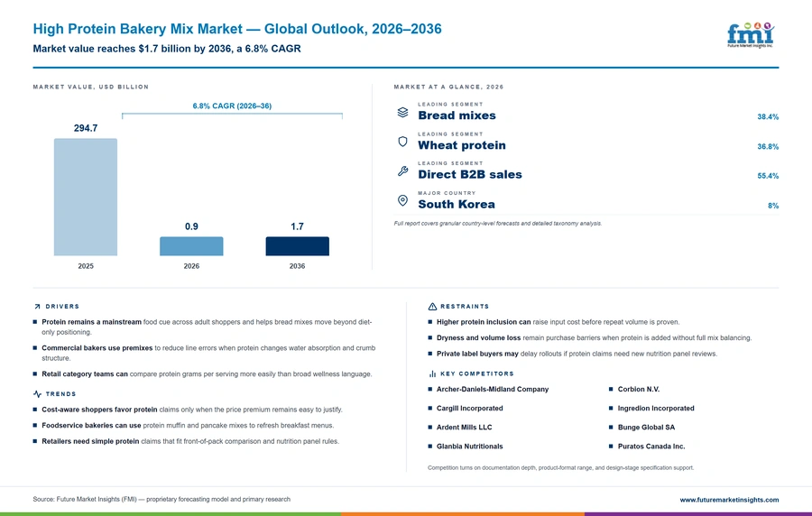This screenshot has width=812, height=516.
Task: Open the www.futuremarketinsights.com link
Action: pyautogui.click(x=729, y=500)
